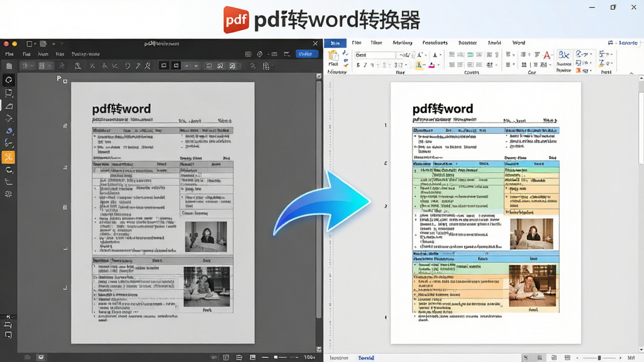Select the blue highlighted first tab in Word ribbon
644x362 pixels.
[335, 43]
